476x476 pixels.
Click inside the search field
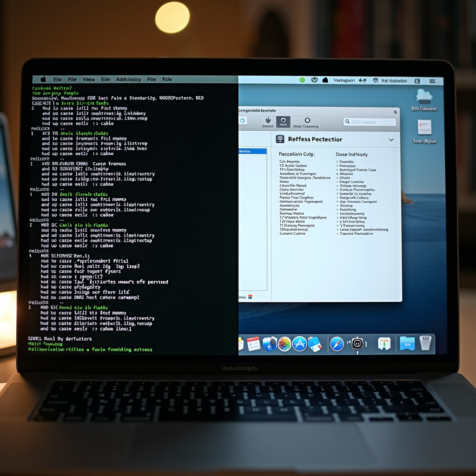[370, 122]
